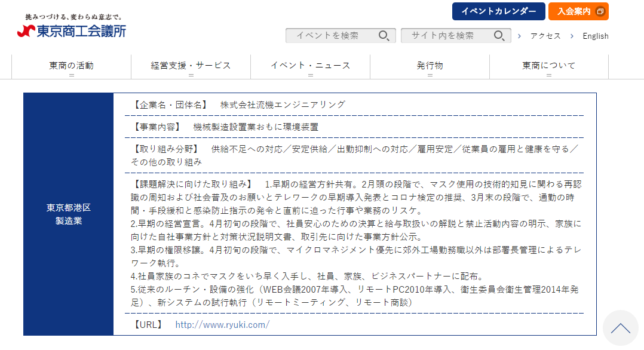Expand the 発行物 menu
Screen dimensions: 644x350
[x=430, y=66]
